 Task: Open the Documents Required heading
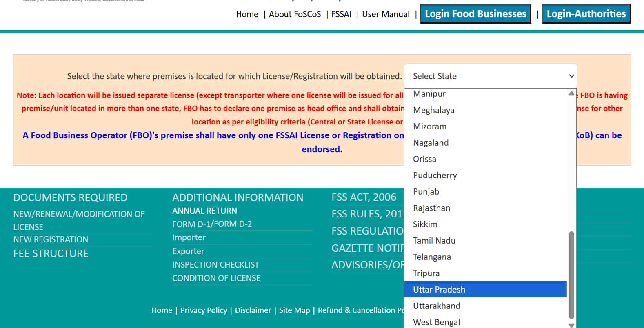click(70, 197)
